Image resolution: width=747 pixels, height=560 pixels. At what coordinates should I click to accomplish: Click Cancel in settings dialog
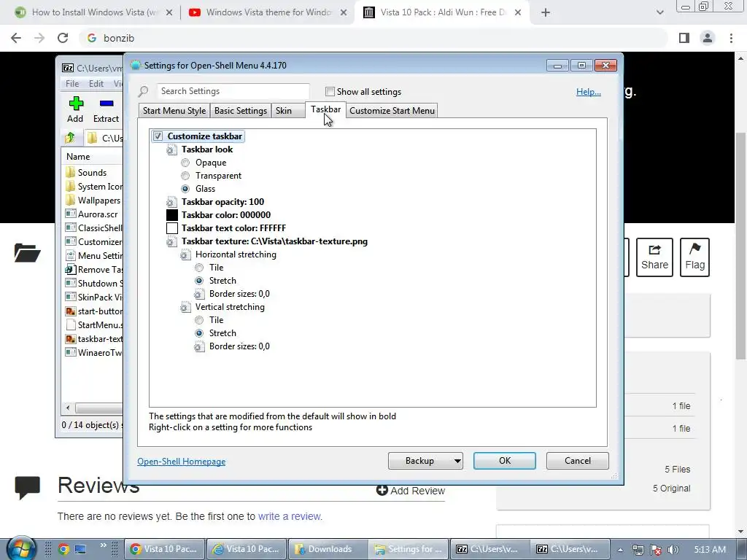[x=578, y=461]
